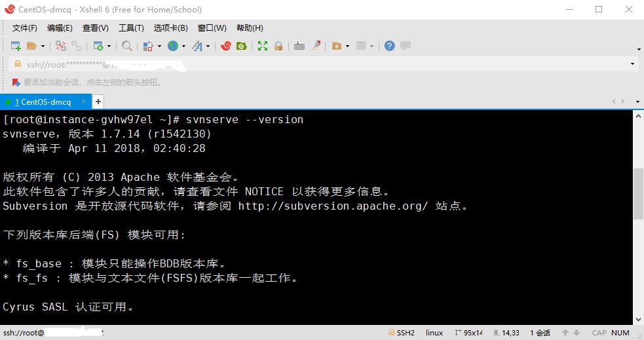Click the status bar down arrow icon

[577, 333]
